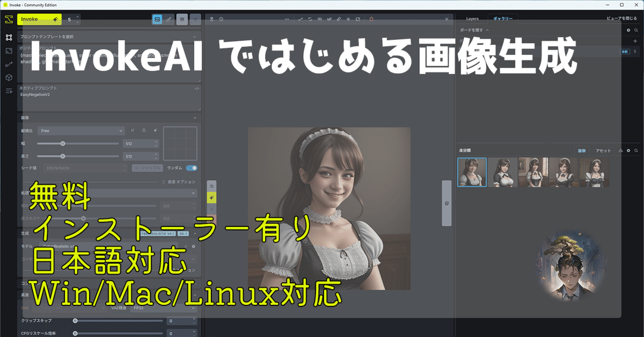
Task: Click the yellow Invoke button
Action: point(39,19)
